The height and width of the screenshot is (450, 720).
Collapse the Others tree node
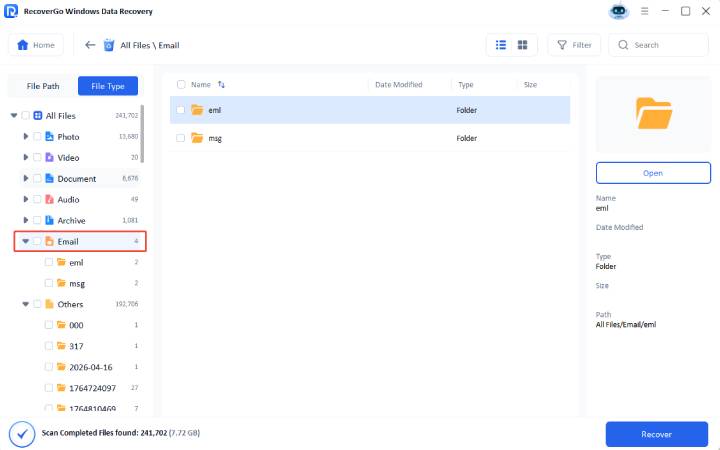26,304
